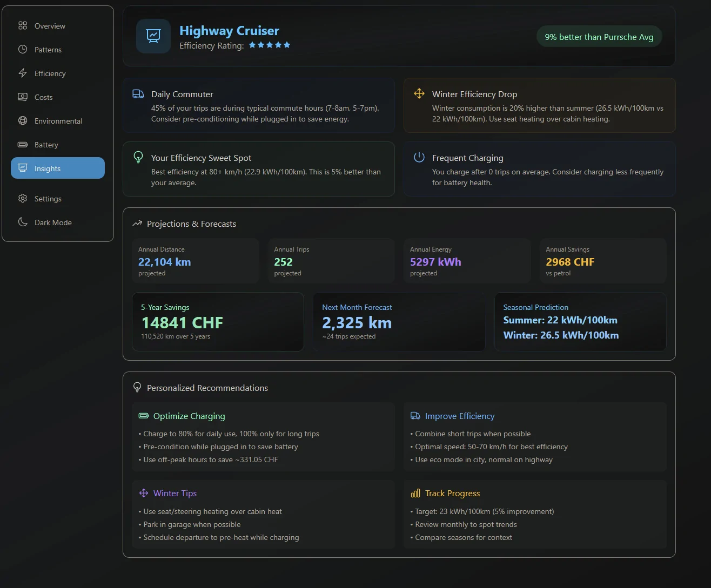Click the off-peak hours ~331.05 CHF tip
The height and width of the screenshot is (588, 711).
click(x=208, y=459)
